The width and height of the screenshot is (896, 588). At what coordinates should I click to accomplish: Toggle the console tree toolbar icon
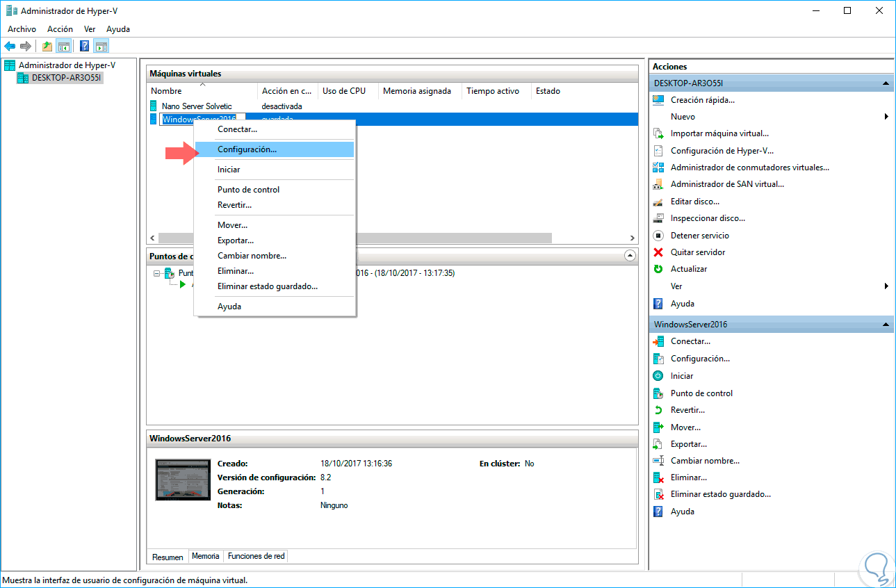(x=63, y=47)
